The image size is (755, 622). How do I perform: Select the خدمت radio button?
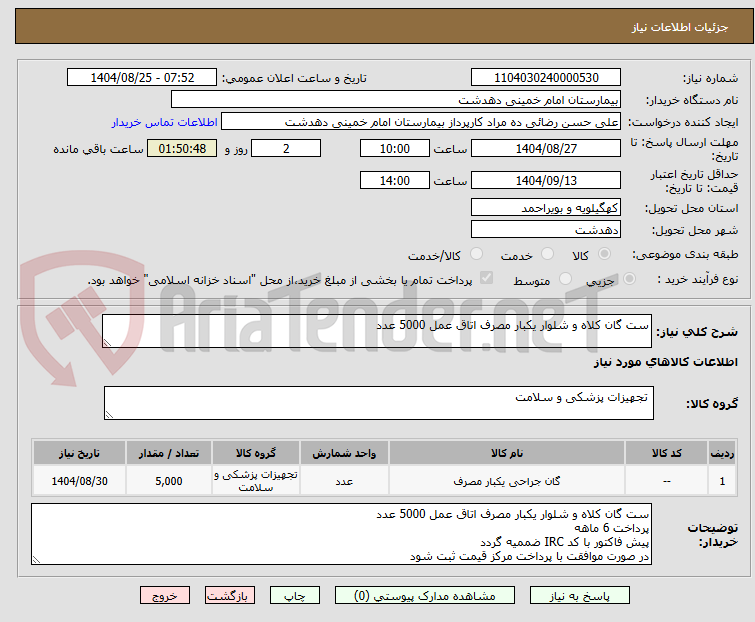(x=547, y=254)
